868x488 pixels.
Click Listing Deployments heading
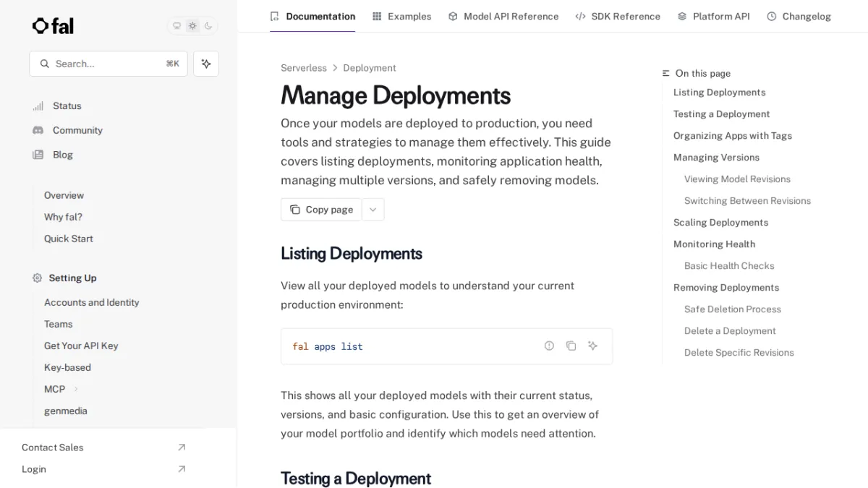click(352, 254)
